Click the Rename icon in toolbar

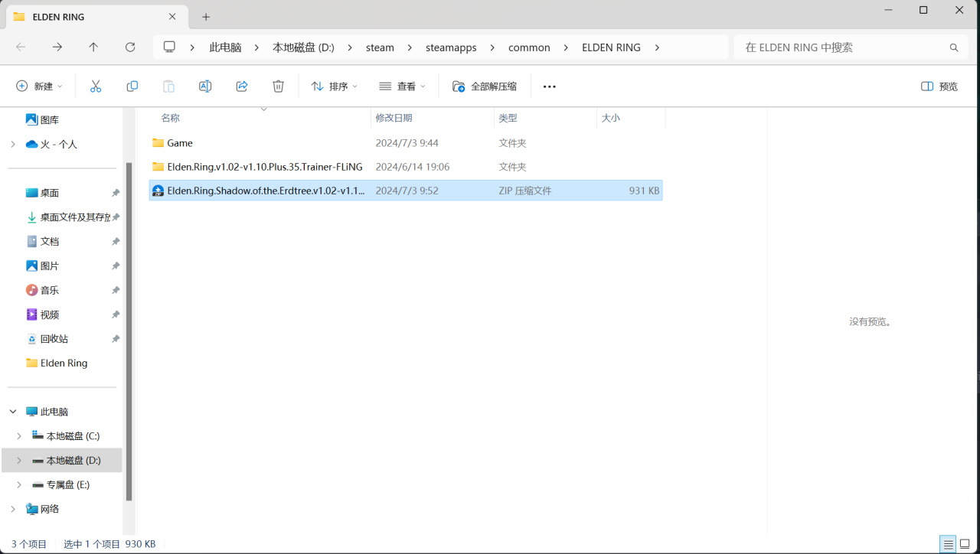pyautogui.click(x=205, y=86)
